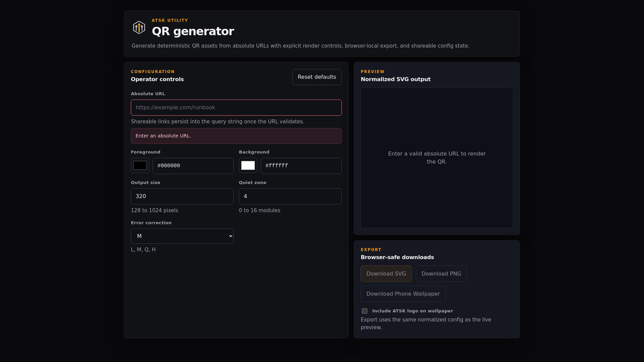Click the 'L, M, Q, H' hint text

[x=143, y=250]
